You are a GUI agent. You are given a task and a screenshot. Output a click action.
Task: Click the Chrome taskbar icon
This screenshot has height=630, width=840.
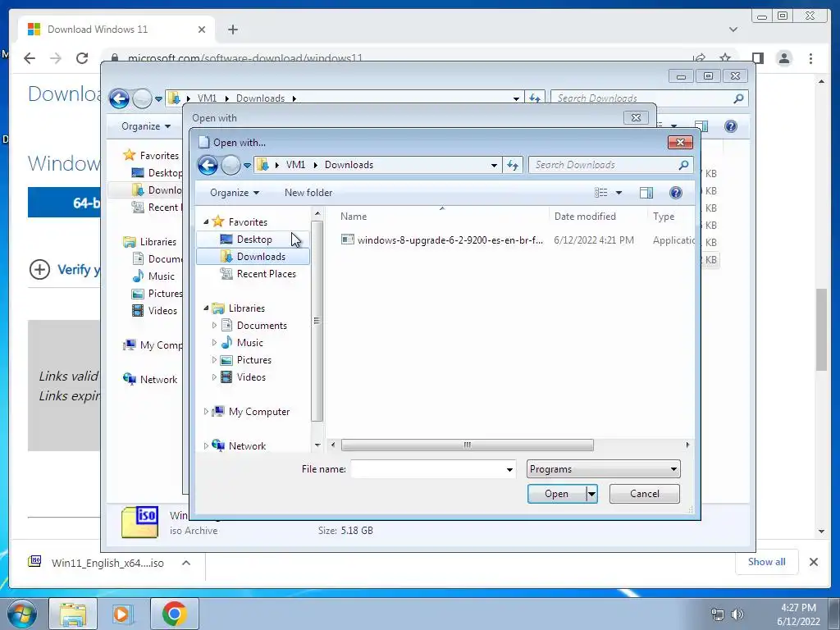click(x=175, y=614)
